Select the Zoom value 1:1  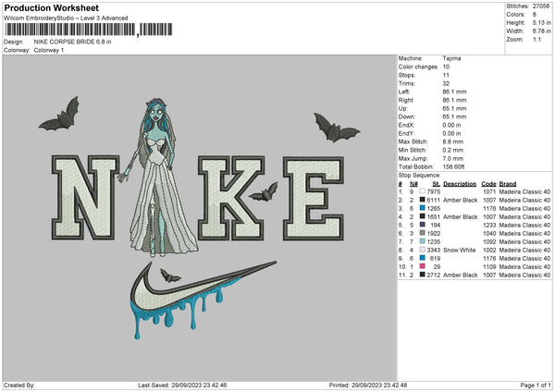click(x=536, y=39)
